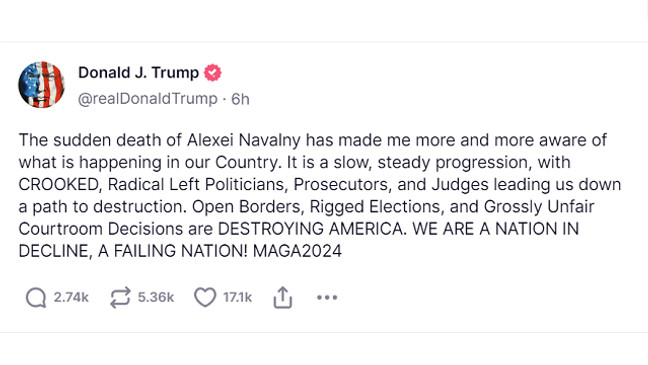View the 17.1k likes count
The height and width of the screenshot is (365, 648).
238,298
